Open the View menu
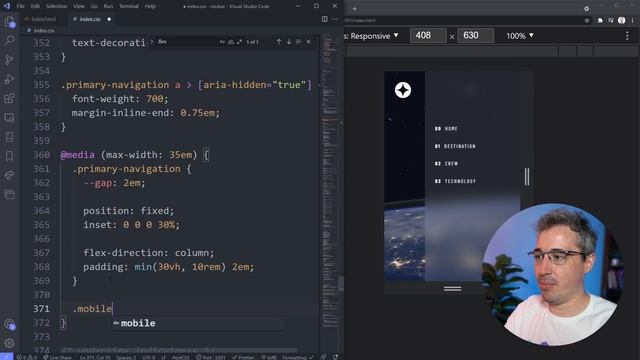This screenshot has height=360, width=640. click(79, 6)
